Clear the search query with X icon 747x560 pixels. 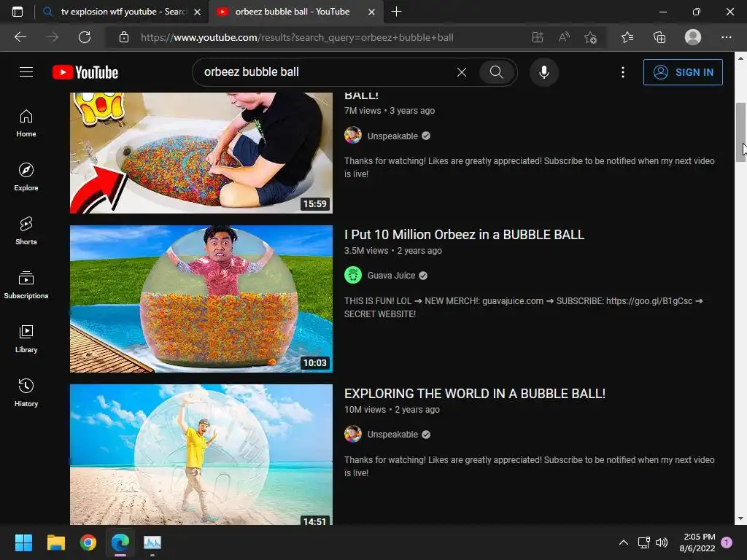click(x=462, y=72)
